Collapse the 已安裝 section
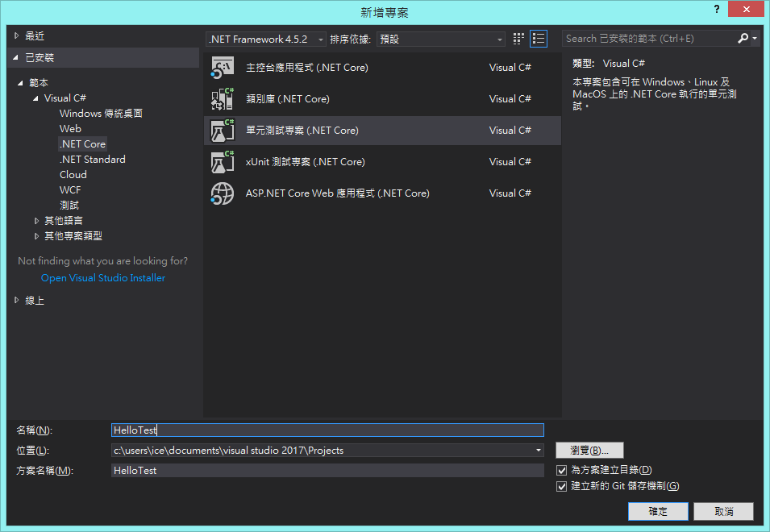The width and height of the screenshot is (770, 532). tap(16, 57)
